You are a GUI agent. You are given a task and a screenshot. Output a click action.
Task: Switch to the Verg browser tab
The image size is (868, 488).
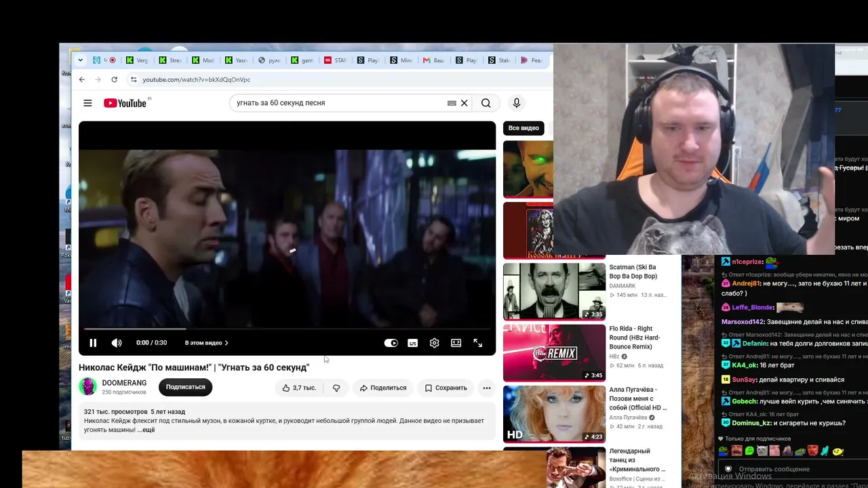point(136,60)
